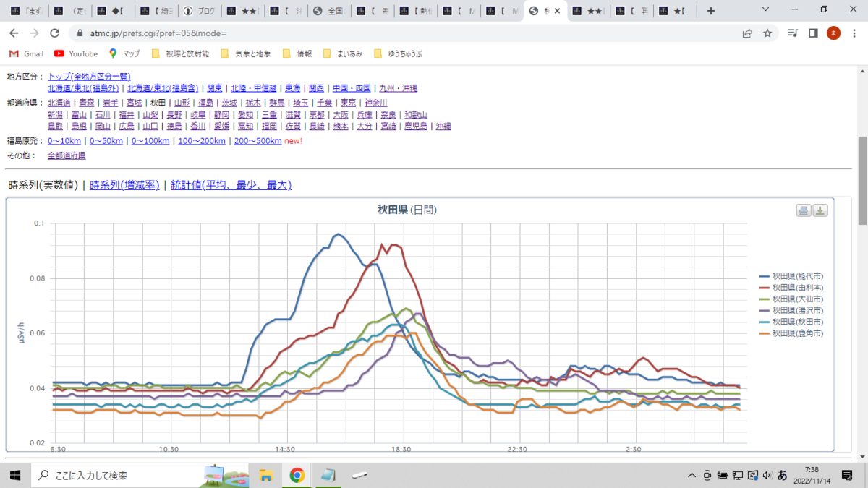Open the Chrome three-dot menu
Screen dimensions: 868x488
[853, 33]
